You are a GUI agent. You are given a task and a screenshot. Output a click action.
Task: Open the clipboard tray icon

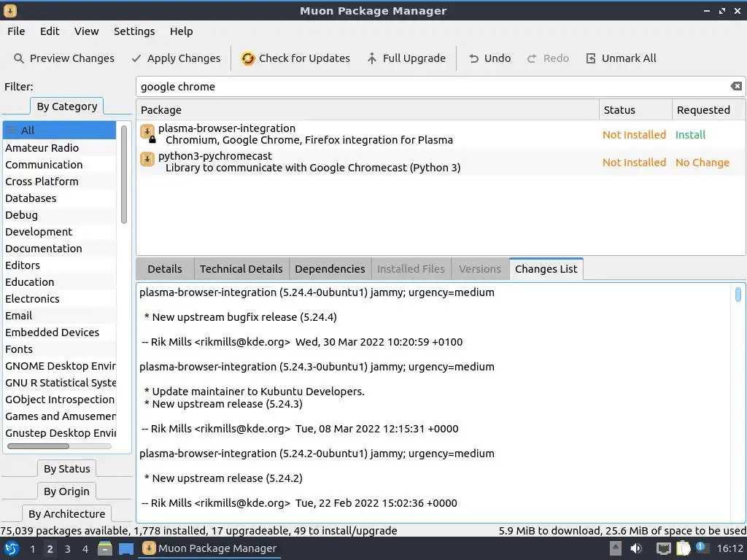pyautogui.click(x=683, y=548)
